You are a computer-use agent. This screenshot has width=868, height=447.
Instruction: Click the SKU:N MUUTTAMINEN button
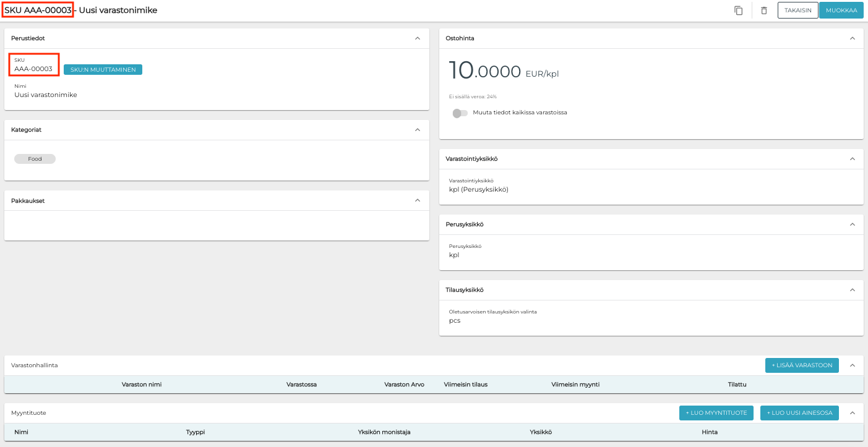coord(103,70)
